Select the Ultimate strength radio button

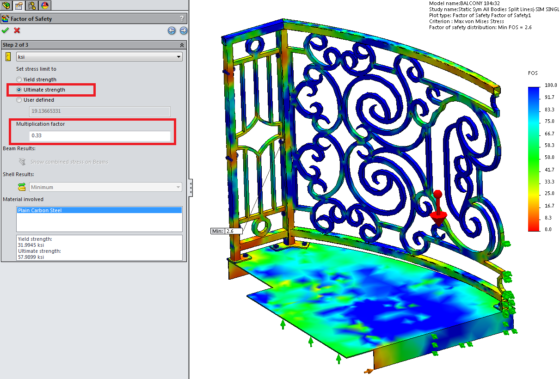point(19,90)
